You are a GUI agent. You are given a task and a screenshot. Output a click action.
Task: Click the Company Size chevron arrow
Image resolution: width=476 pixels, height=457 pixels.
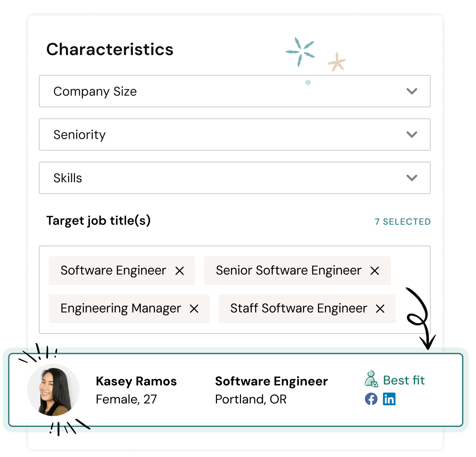click(x=411, y=91)
